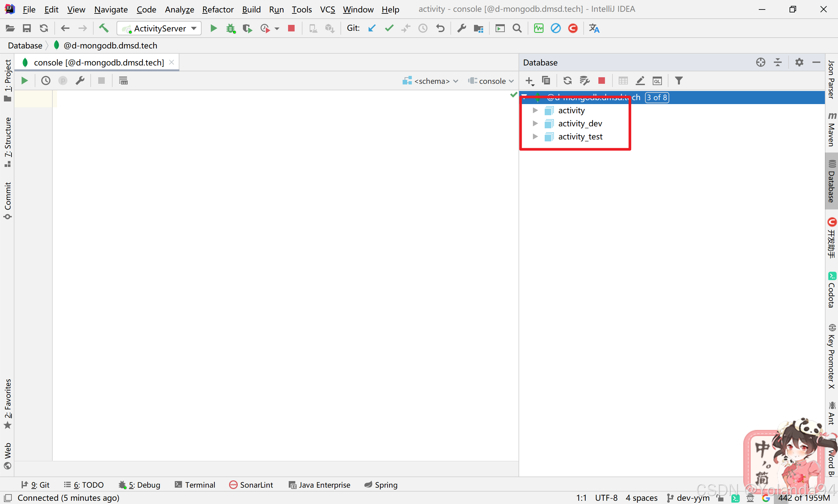Execute query with green run button in console
This screenshot has height=504, width=838.
(x=24, y=81)
